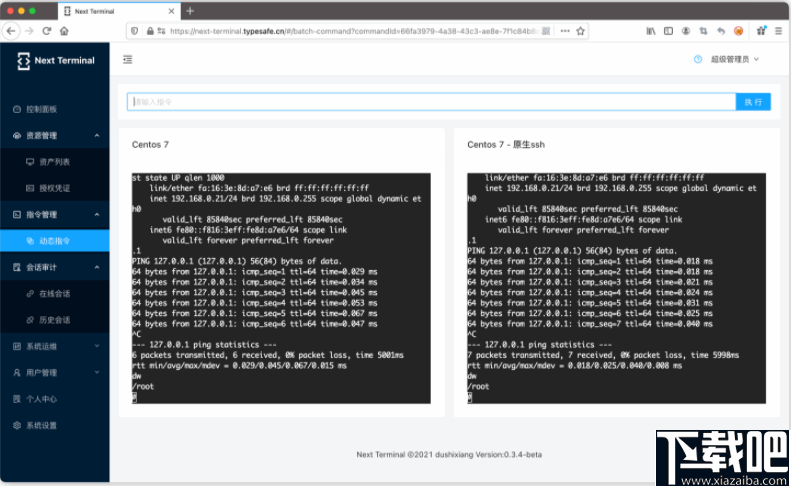Click the 用户管理 person icon
The height and width of the screenshot is (486, 791).
[x=17, y=372]
